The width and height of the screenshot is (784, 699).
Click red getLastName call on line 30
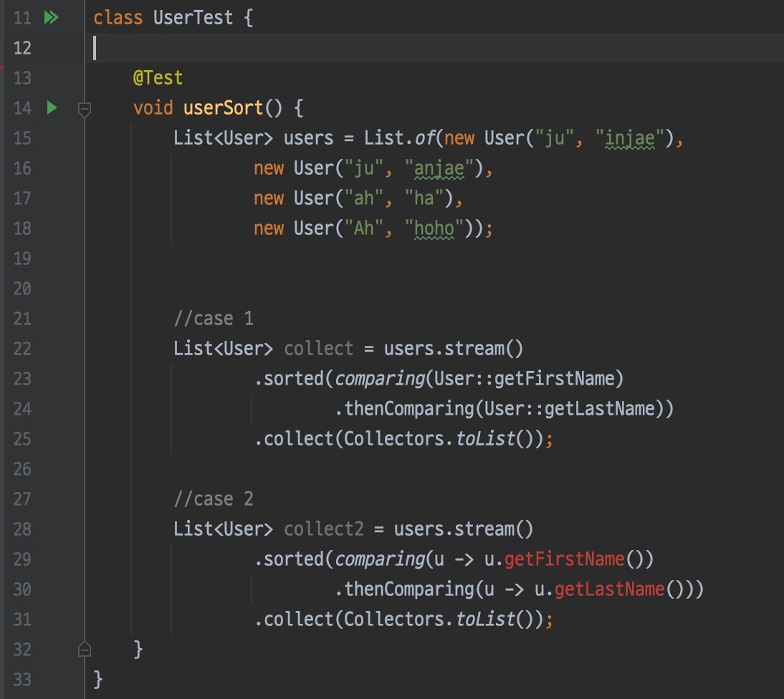610,589
